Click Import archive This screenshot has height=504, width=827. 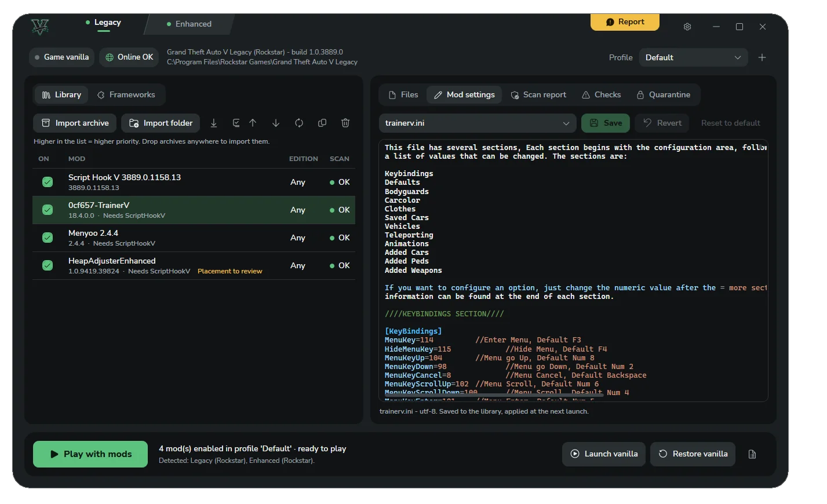(75, 123)
